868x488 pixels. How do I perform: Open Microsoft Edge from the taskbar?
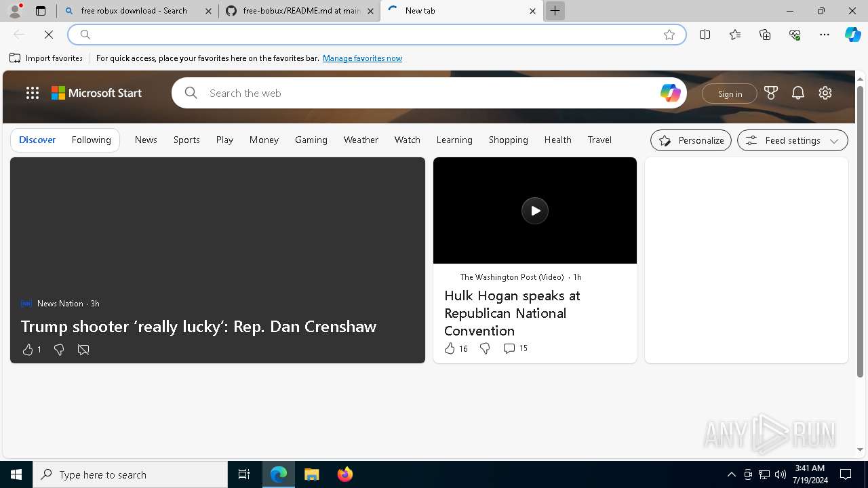click(x=279, y=474)
